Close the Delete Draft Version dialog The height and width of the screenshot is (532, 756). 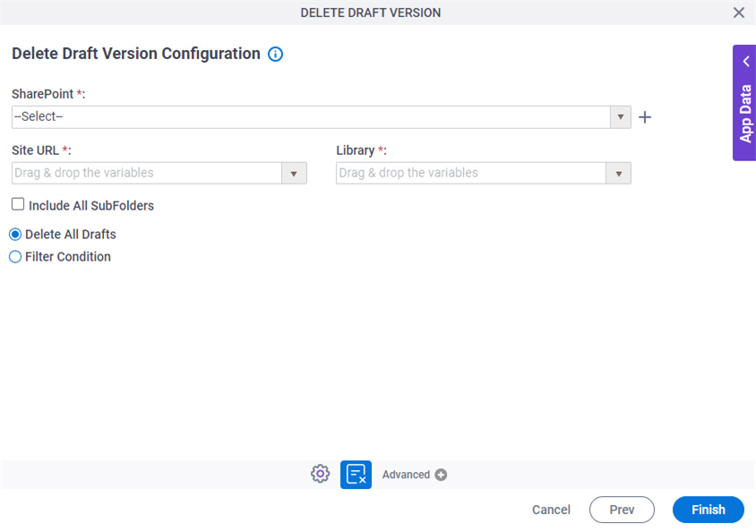[739, 13]
